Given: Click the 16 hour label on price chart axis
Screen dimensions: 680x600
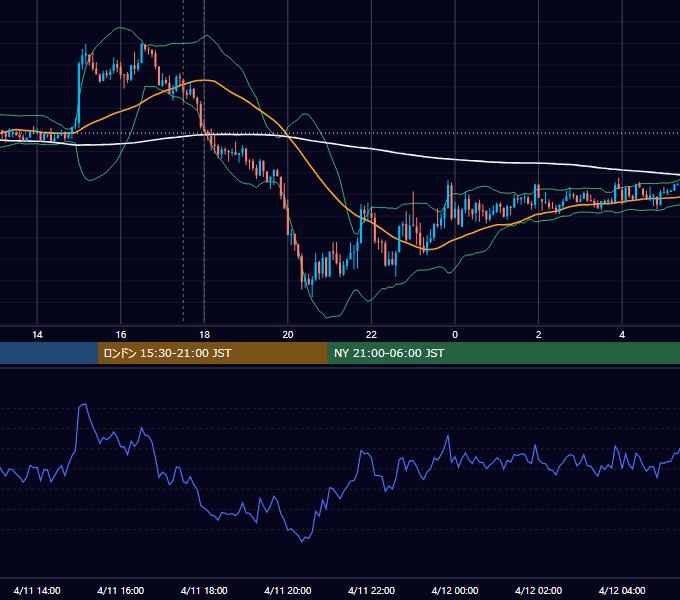Looking at the screenshot, I should (x=121, y=335).
